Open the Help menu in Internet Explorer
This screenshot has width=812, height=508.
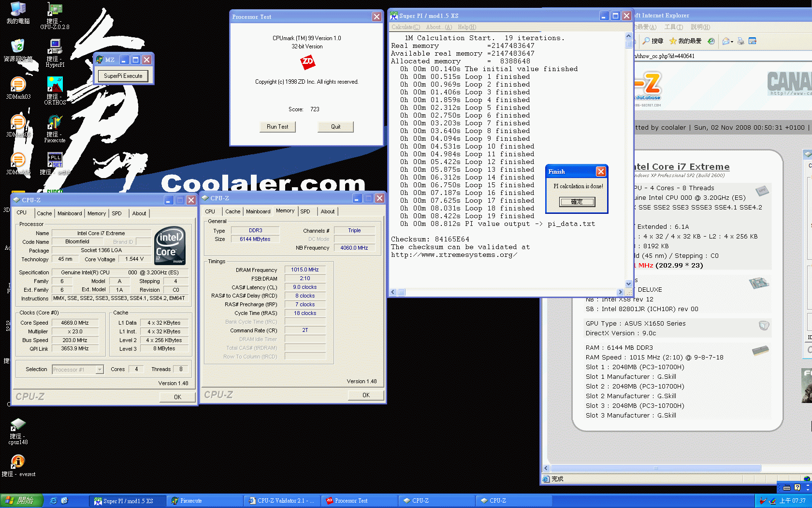click(700, 27)
